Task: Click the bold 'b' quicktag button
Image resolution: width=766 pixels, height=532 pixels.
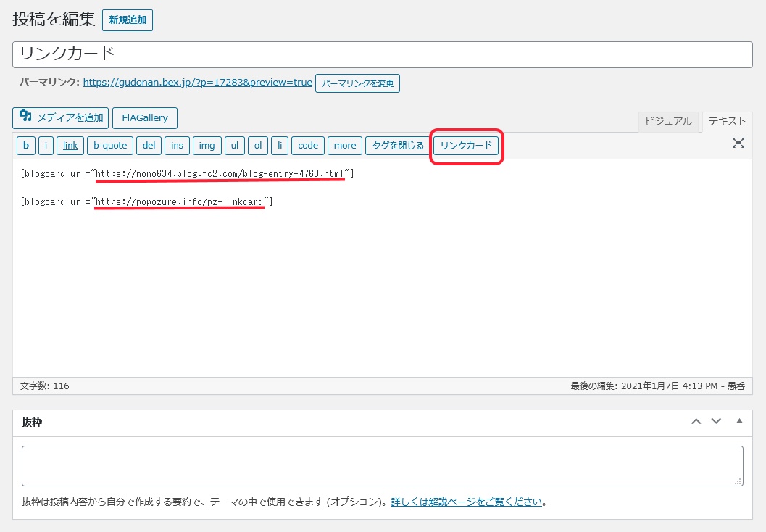Action: click(x=26, y=146)
